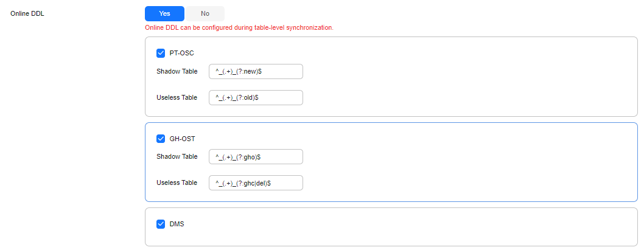644x250 pixels.
Task: Click the GH-OST label text
Action: click(182, 139)
